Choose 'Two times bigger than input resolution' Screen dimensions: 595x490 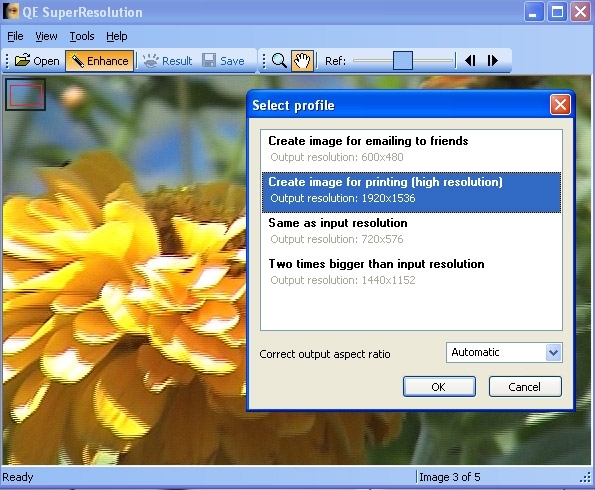[x=411, y=272]
